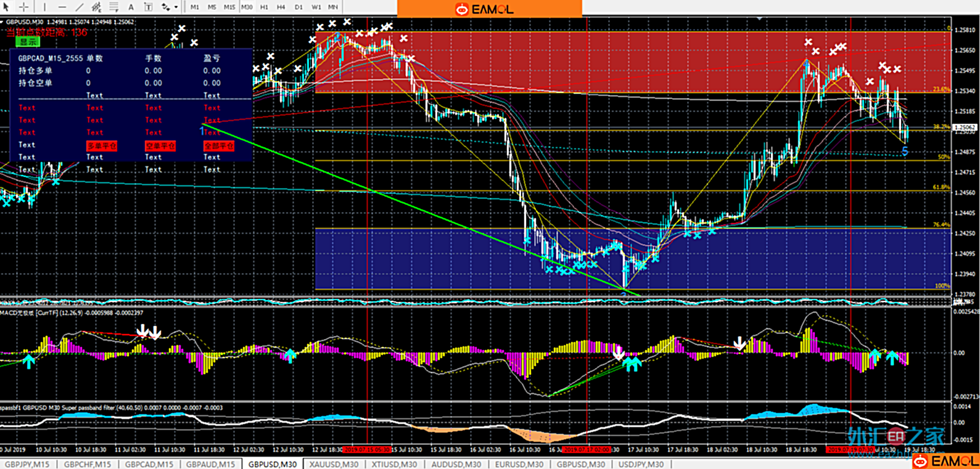Open the XAUUSD,M30 chart tab

[x=334, y=464]
